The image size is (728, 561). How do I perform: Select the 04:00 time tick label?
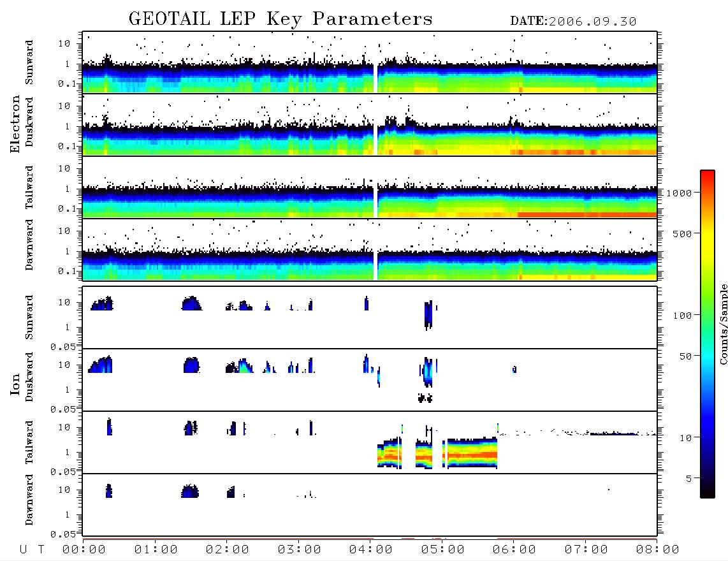370,550
